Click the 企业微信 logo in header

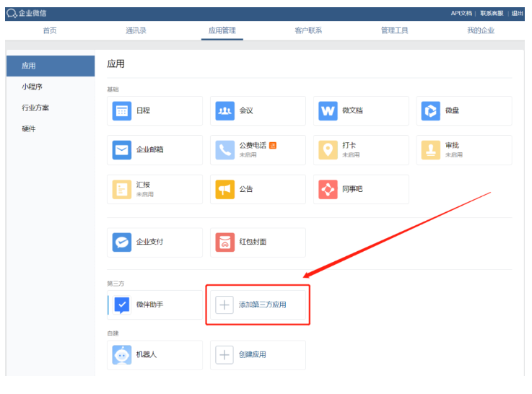[27, 13]
